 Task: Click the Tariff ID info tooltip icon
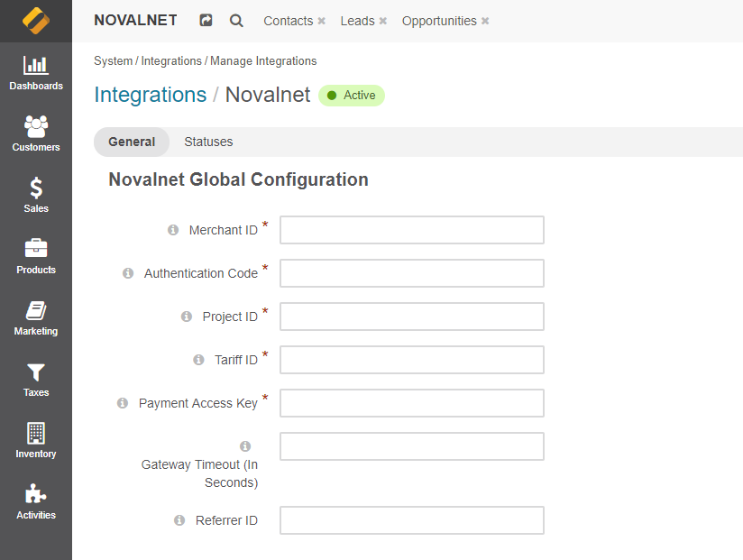click(x=197, y=359)
